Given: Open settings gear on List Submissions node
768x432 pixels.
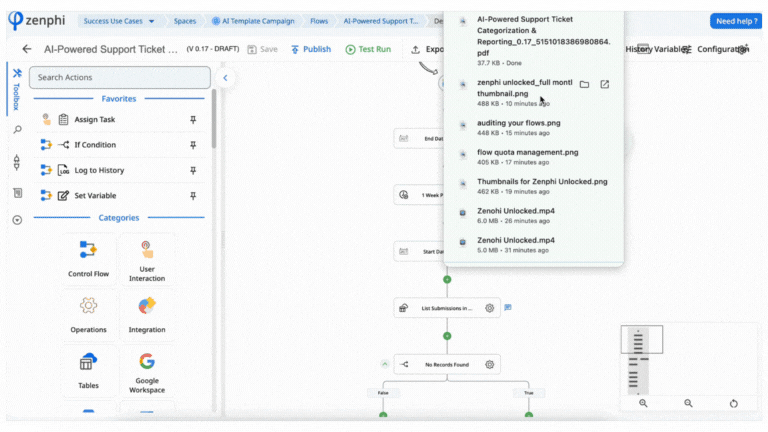Looking at the screenshot, I should pos(489,308).
